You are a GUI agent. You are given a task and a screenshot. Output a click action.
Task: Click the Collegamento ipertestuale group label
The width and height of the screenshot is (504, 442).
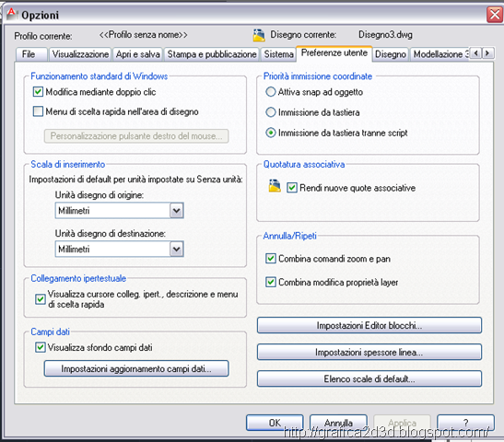pyautogui.click(x=78, y=278)
